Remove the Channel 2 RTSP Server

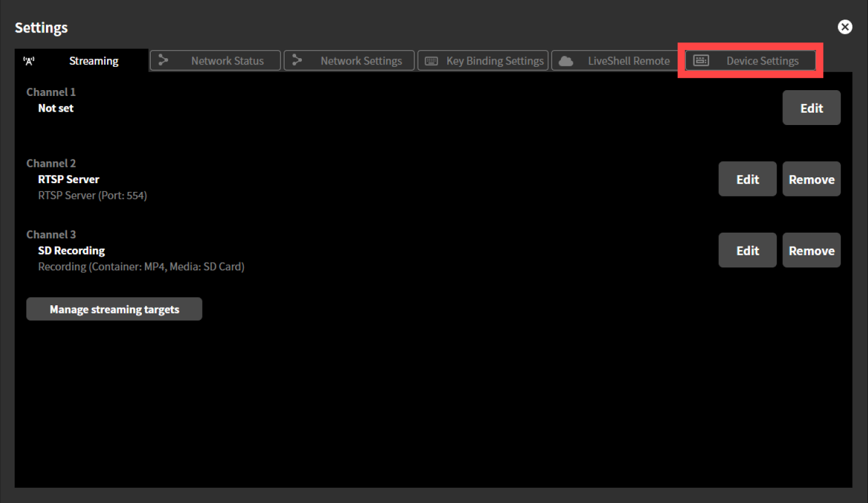pos(812,179)
